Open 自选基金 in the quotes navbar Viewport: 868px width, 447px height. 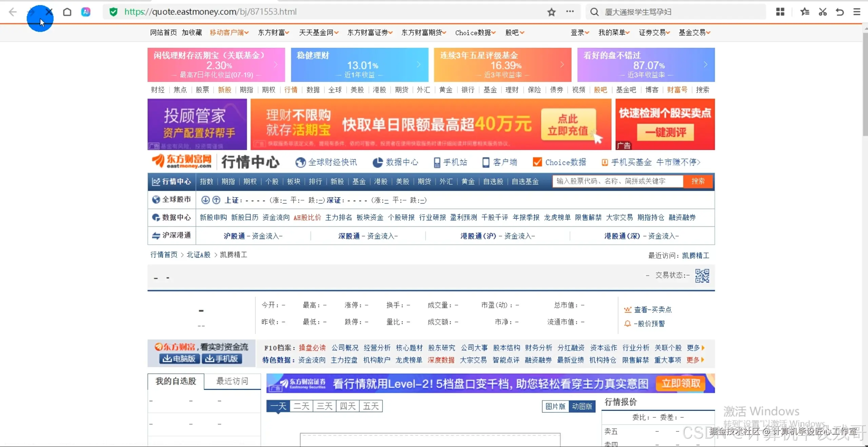point(525,182)
